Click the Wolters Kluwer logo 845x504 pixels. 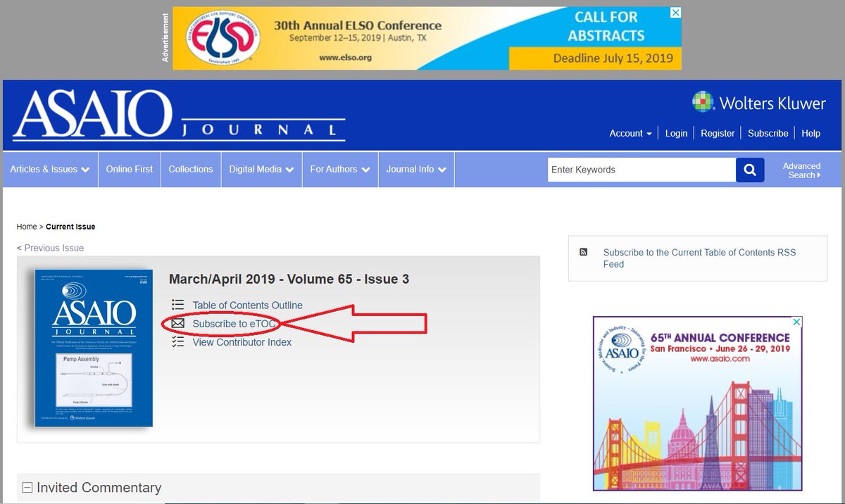759,103
